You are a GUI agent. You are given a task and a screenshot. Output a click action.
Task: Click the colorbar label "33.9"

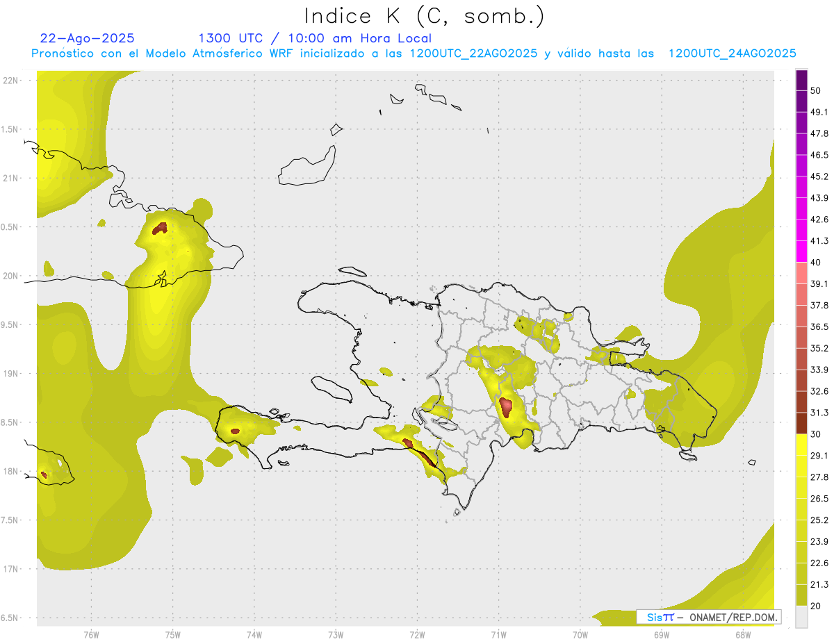click(x=819, y=370)
